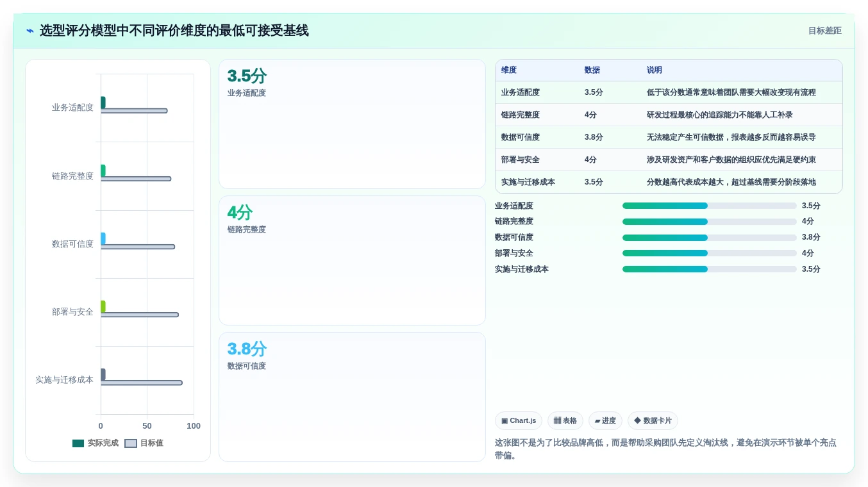868x487 pixels.
Task: Click the 数据可信度 progress bar
Action: click(709, 237)
